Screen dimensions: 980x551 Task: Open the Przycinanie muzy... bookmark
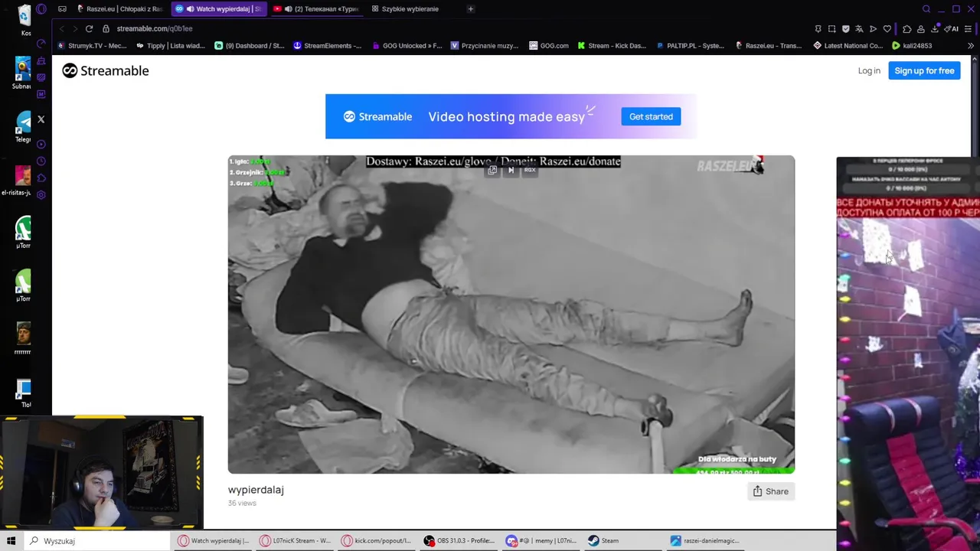[485, 46]
